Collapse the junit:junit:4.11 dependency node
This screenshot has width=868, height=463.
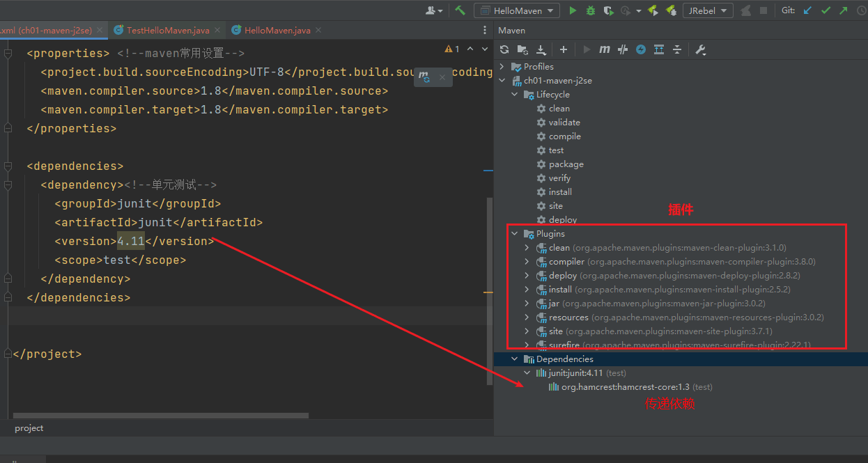click(527, 373)
